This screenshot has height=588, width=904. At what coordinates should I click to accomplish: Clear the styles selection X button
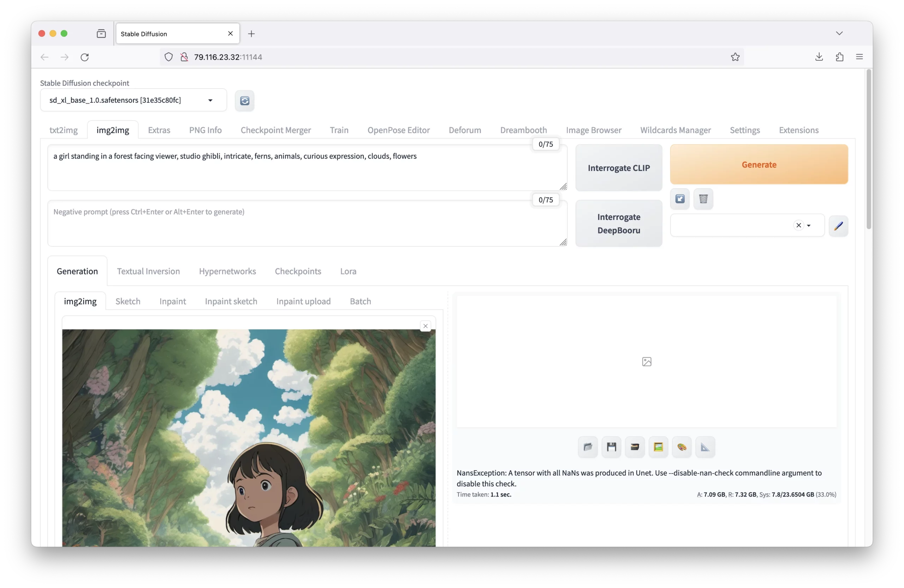click(x=798, y=226)
